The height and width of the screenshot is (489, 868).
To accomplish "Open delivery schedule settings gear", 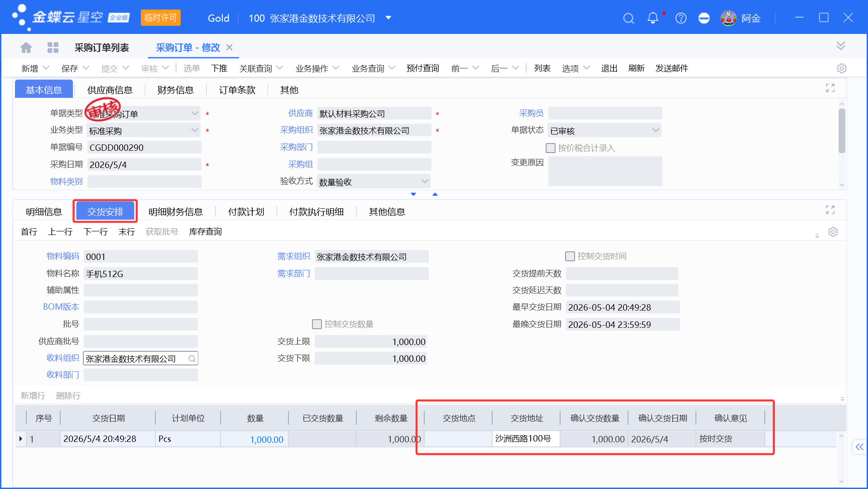I will [x=833, y=232].
